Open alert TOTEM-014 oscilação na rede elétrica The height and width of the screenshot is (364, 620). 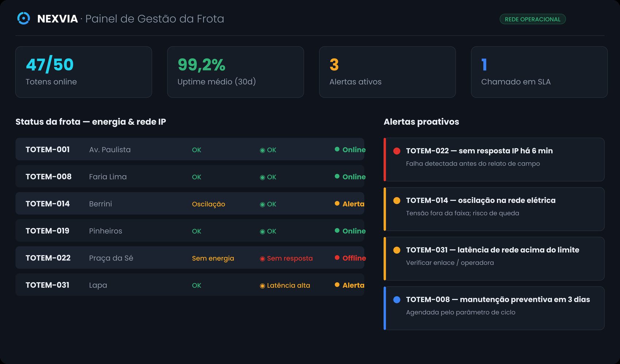point(494,209)
